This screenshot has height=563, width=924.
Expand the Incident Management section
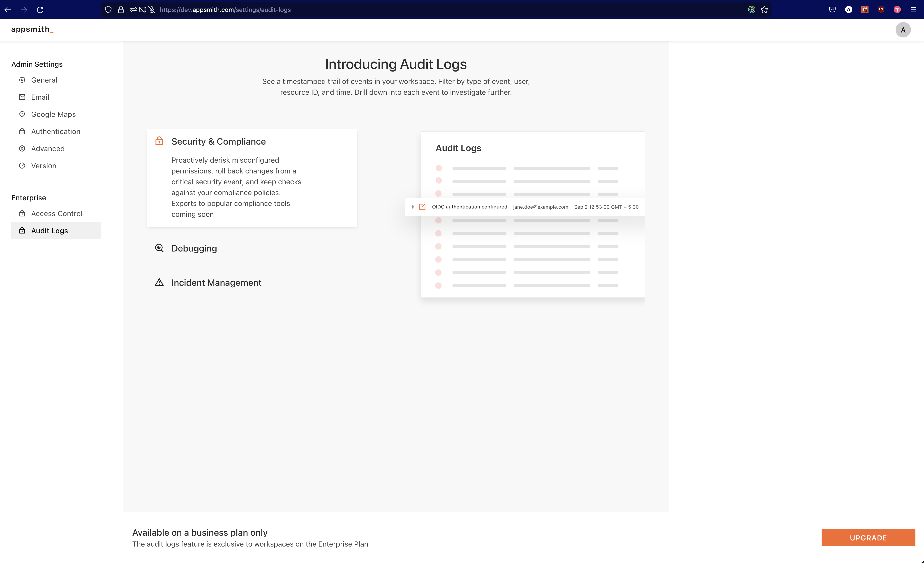tap(216, 283)
